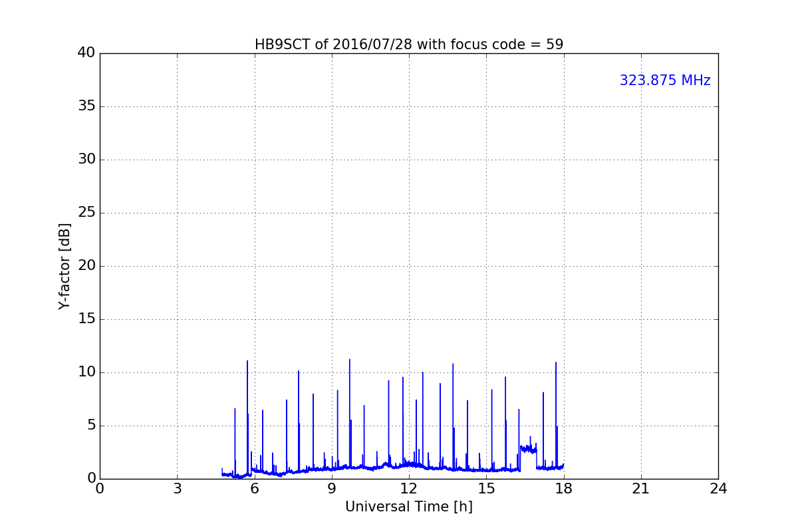Click the 'Universal Time [h]' axis label
The width and height of the screenshot is (798, 532).
pos(409,507)
